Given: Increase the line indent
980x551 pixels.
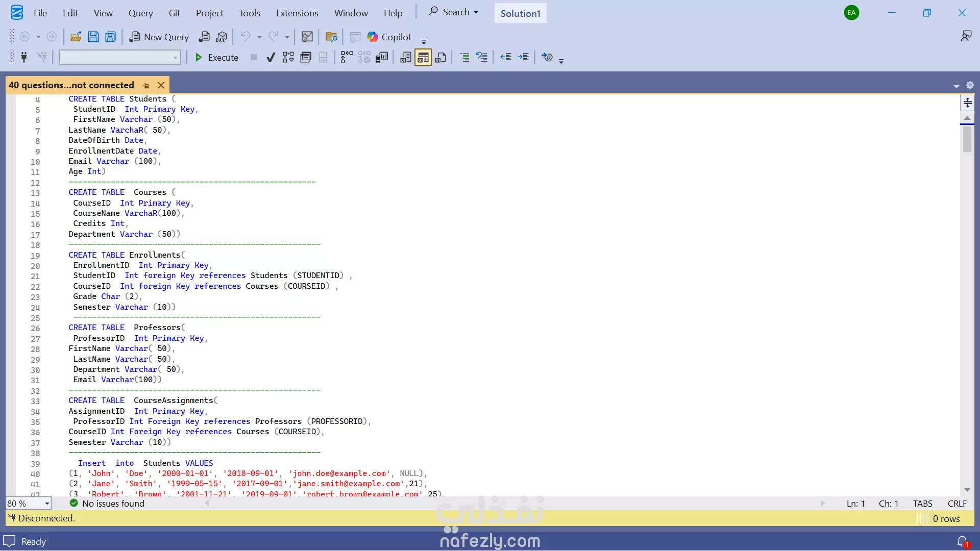Looking at the screenshot, I should click(x=523, y=57).
